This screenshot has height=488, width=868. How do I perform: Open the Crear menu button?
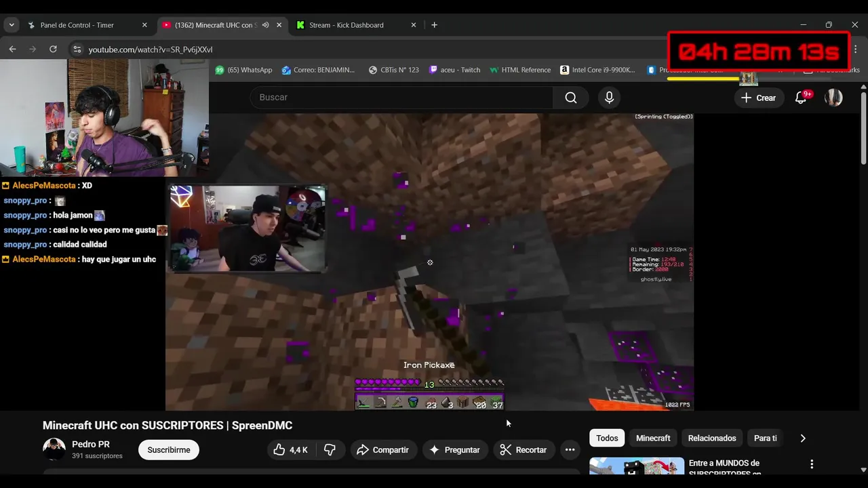pyautogui.click(x=758, y=98)
